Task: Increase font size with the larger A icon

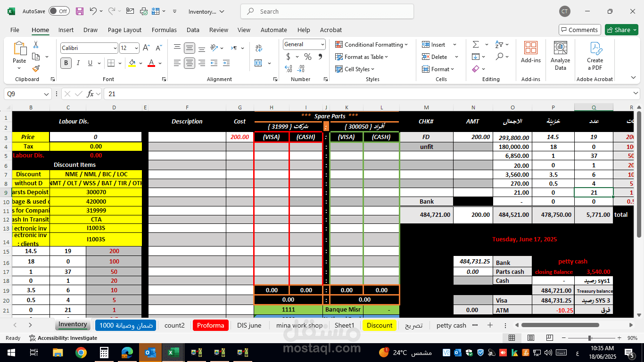Action: [147, 48]
